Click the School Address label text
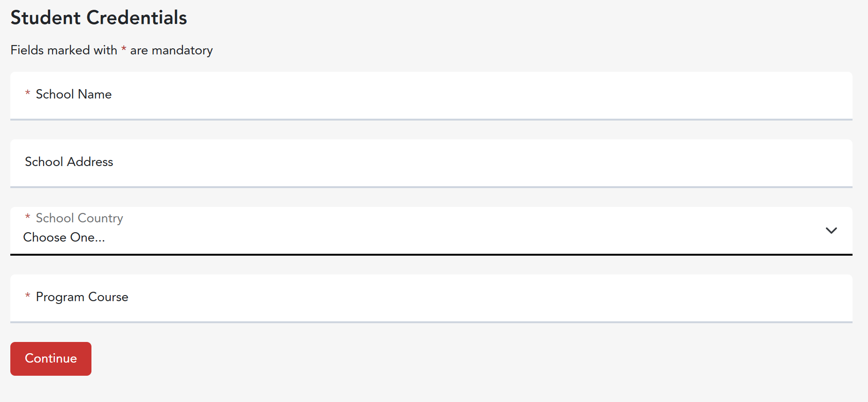868x402 pixels. click(69, 162)
